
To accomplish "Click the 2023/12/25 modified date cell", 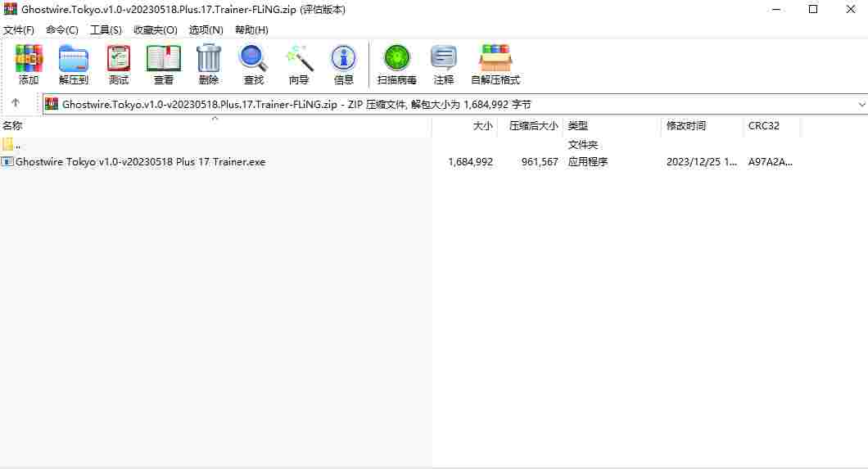I will (x=702, y=162).
